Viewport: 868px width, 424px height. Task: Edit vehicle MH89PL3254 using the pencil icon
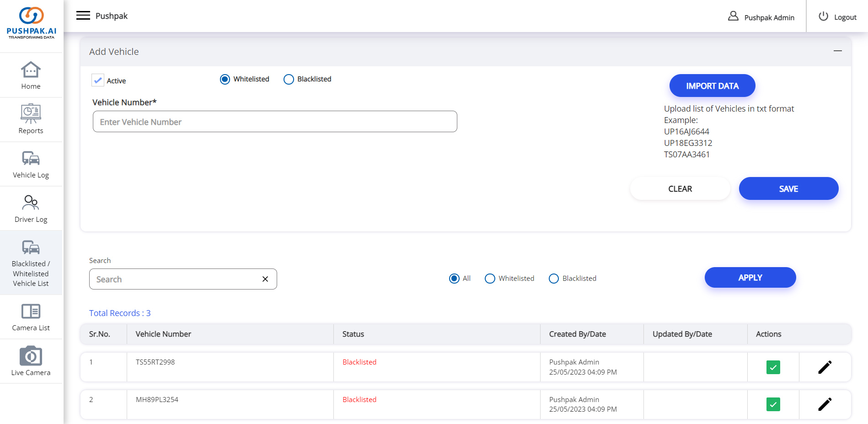825,404
